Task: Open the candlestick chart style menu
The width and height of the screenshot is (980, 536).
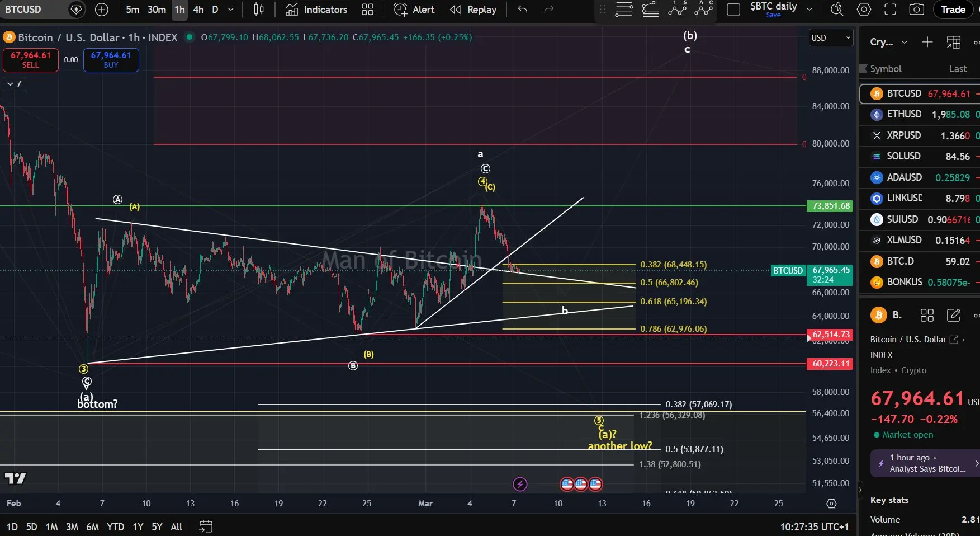Action: [x=259, y=10]
